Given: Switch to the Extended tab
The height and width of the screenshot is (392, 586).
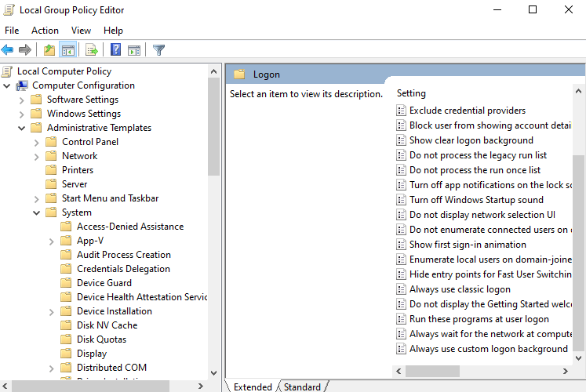Looking at the screenshot, I should [x=253, y=387].
